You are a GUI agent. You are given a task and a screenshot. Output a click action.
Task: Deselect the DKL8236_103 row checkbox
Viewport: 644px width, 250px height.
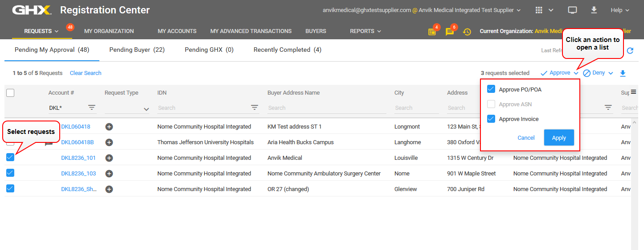click(10, 173)
